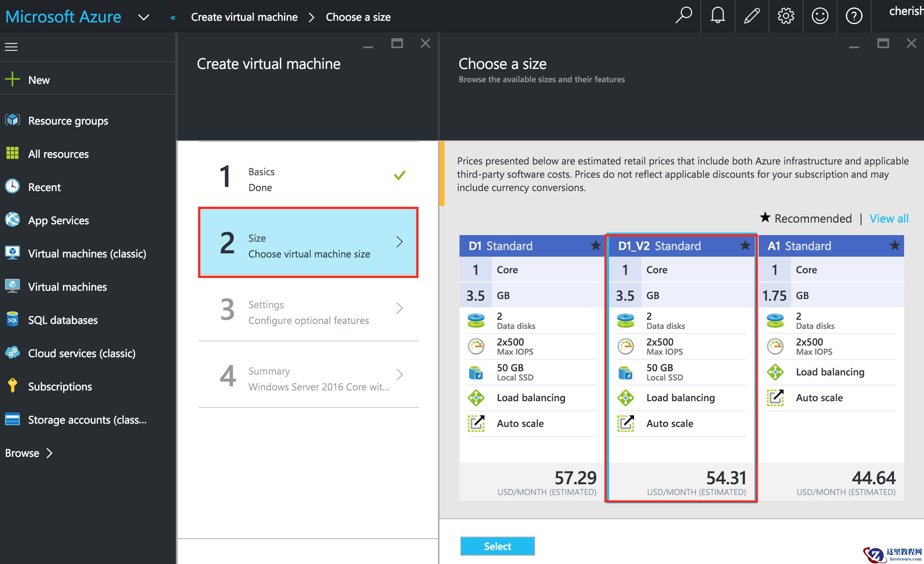
Task: Click the green plus New icon
Action: (x=12, y=79)
